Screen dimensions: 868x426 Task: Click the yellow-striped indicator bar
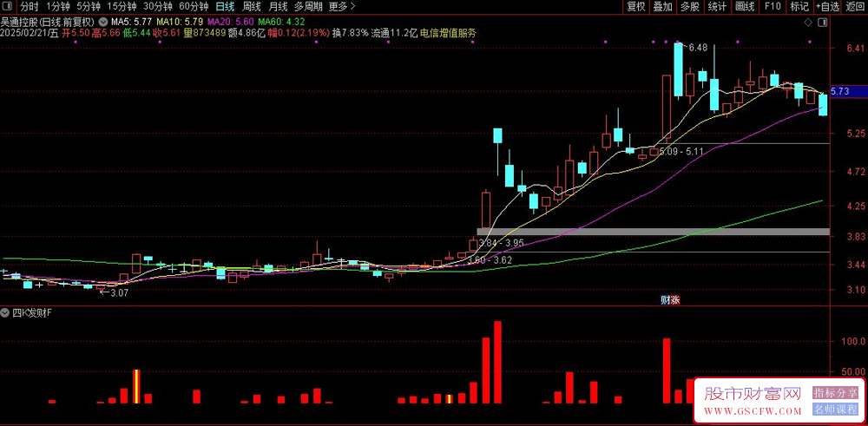136,386
